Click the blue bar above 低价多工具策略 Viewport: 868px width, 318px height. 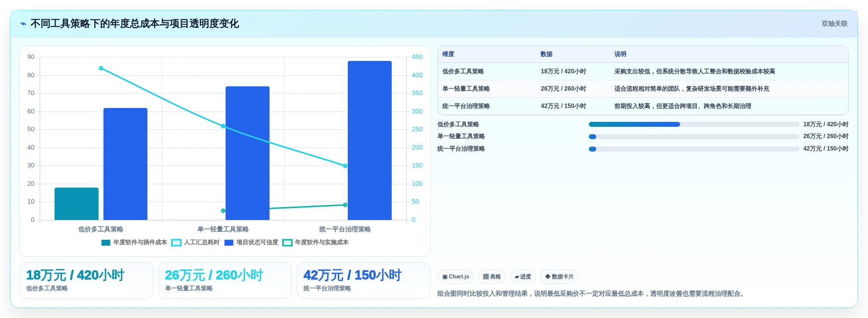point(125,164)
